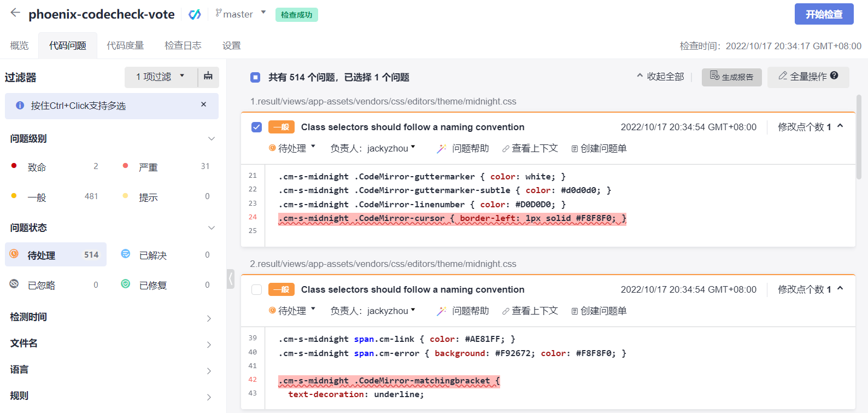Click 收起全部 to collapse all issues

[660, 77]
